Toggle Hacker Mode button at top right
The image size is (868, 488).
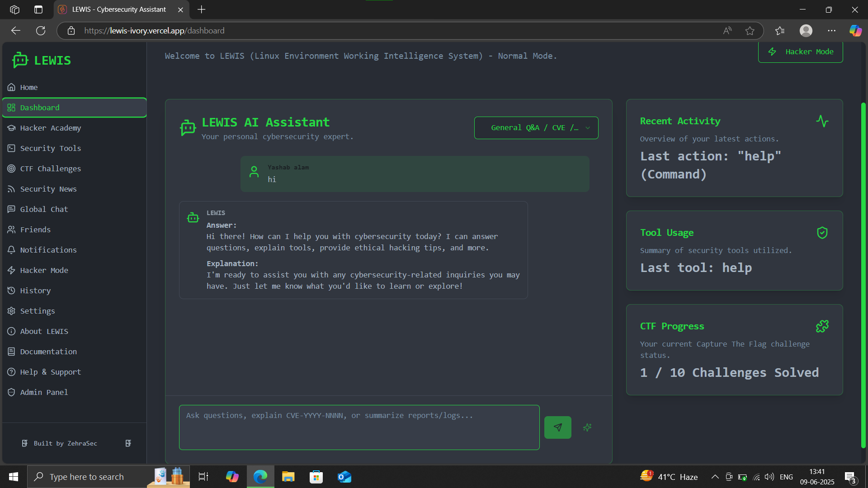800,52
